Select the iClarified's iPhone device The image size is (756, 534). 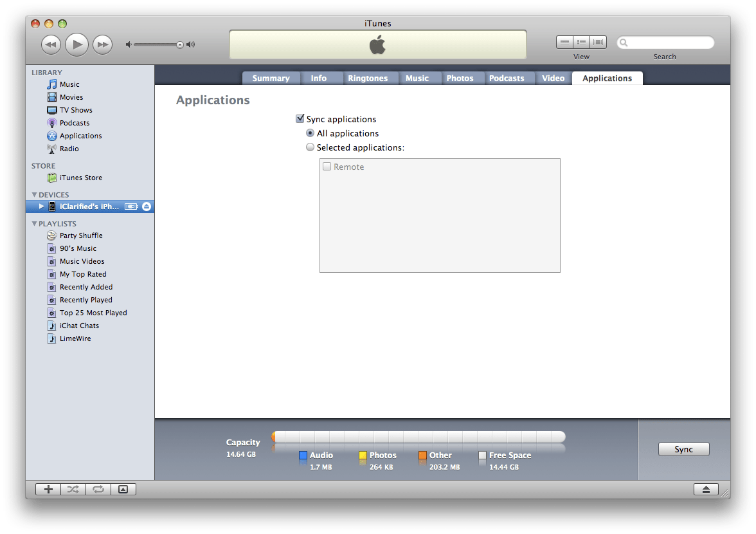90,207
